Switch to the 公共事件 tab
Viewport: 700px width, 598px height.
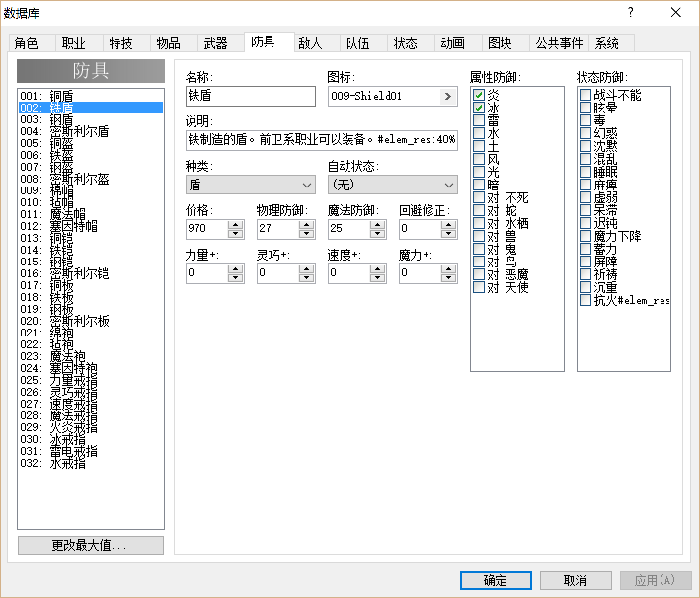coord(559,43)
